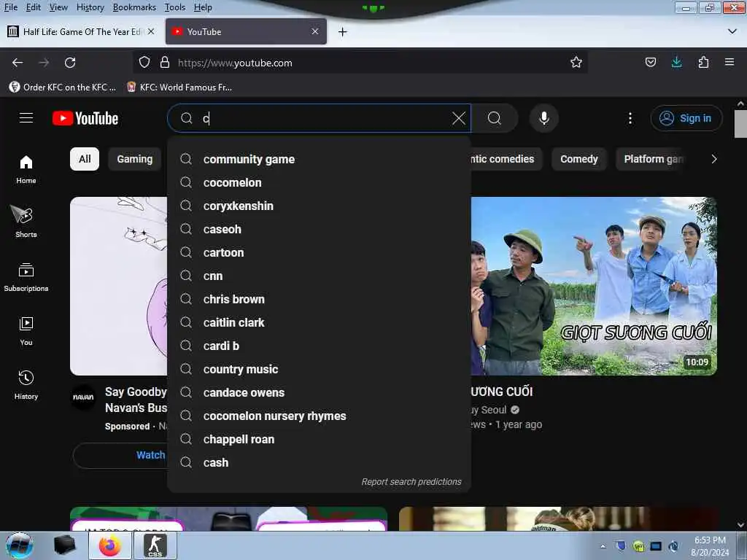The image size is (747, 560).
Task: Select the All filter chip
Action: [85, 159]
